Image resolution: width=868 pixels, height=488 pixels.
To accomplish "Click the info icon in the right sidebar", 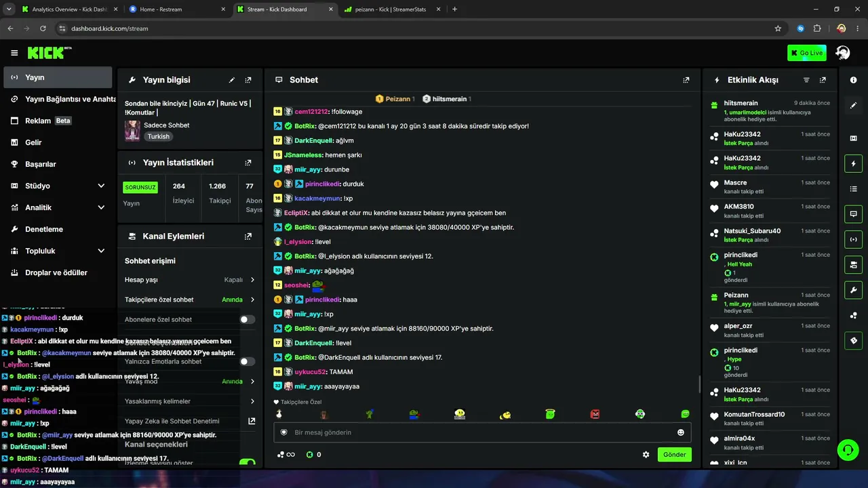I will pyautogui.click(x=853, y=80).
